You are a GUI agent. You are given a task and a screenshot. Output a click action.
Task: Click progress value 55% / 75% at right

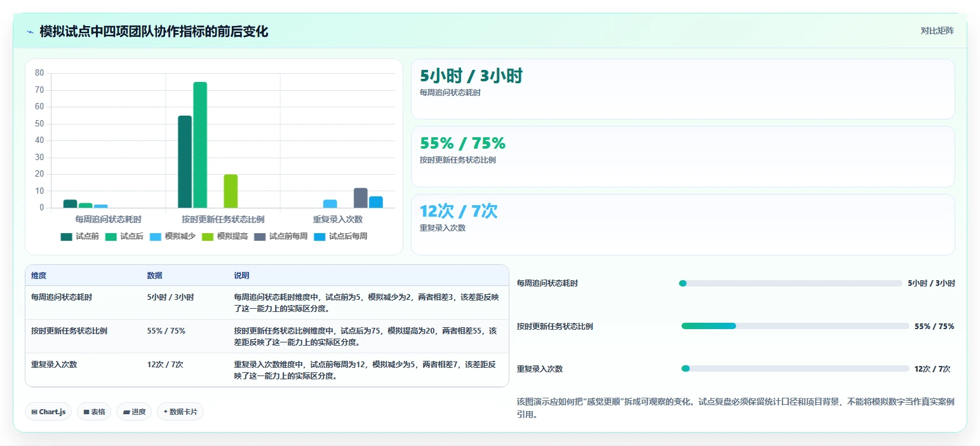(934, 327)
